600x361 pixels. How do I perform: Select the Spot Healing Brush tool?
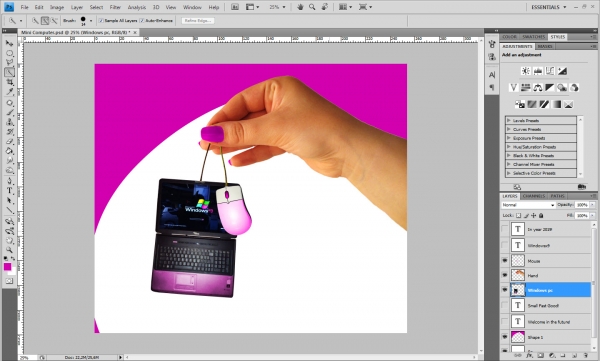9,103
